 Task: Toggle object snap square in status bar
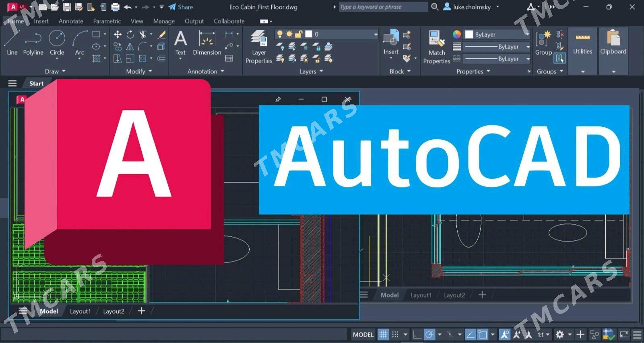tap(483, 335)
